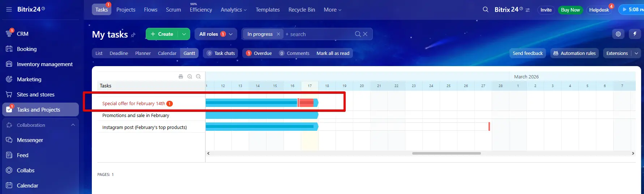644x194 pixels.
Task: Click the Instagram post deadline marker
Action: 489,126
